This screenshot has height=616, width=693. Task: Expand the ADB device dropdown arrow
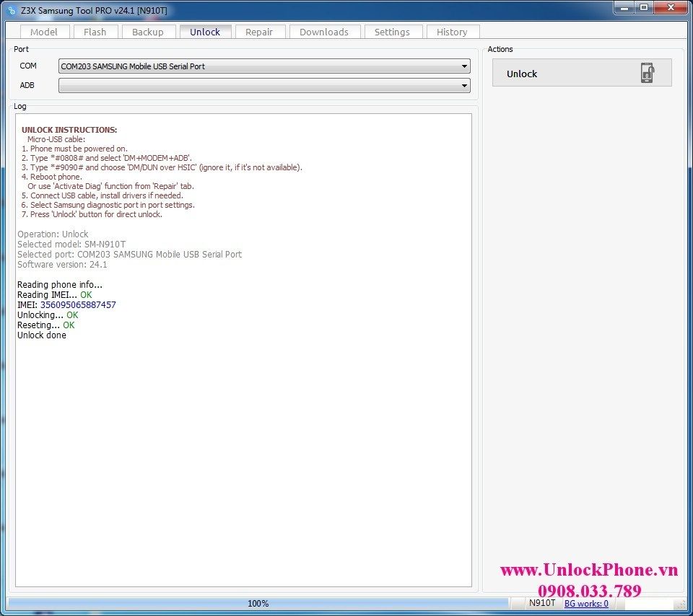(x=464, y=85)
